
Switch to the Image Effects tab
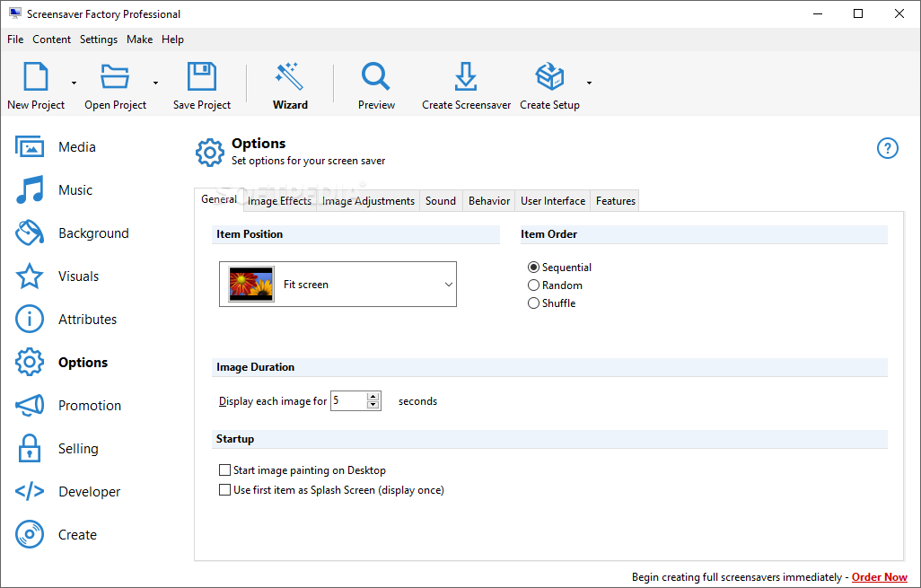pyautogui.click(x=279, y=201)
